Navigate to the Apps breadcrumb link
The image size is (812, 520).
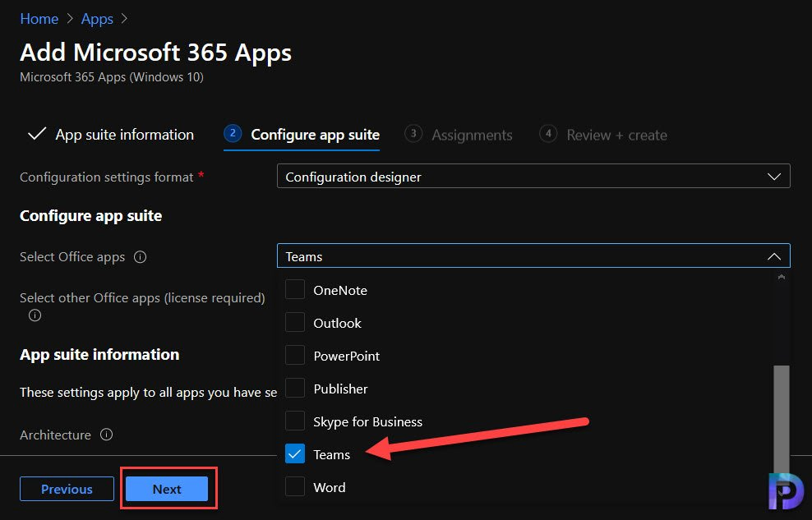point(97,19)
